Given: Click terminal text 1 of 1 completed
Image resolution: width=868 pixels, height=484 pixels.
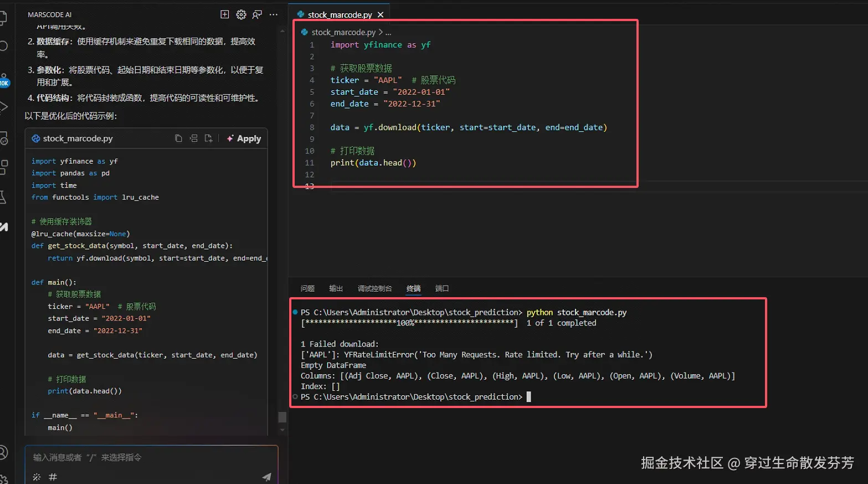Looking at the screenshot, I should [561, 323].
